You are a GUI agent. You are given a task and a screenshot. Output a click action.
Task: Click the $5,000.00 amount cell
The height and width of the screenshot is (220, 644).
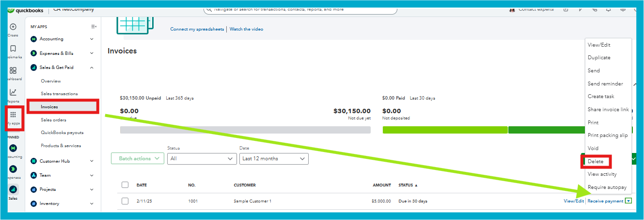click(381, 201)
